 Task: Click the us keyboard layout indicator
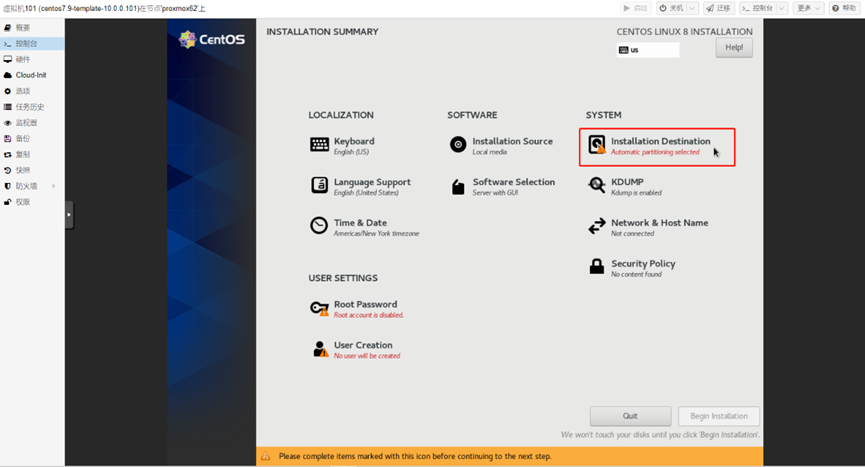[648, 50]
